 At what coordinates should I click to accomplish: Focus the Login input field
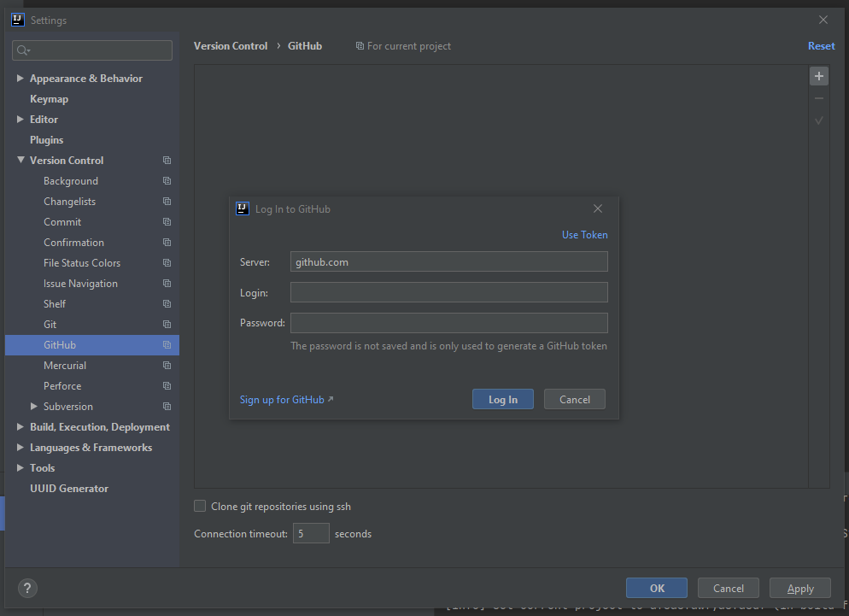449,292
